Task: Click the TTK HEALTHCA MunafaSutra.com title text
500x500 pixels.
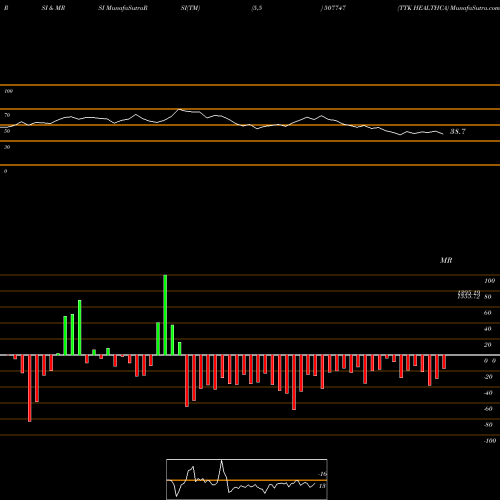Action: 448,8
